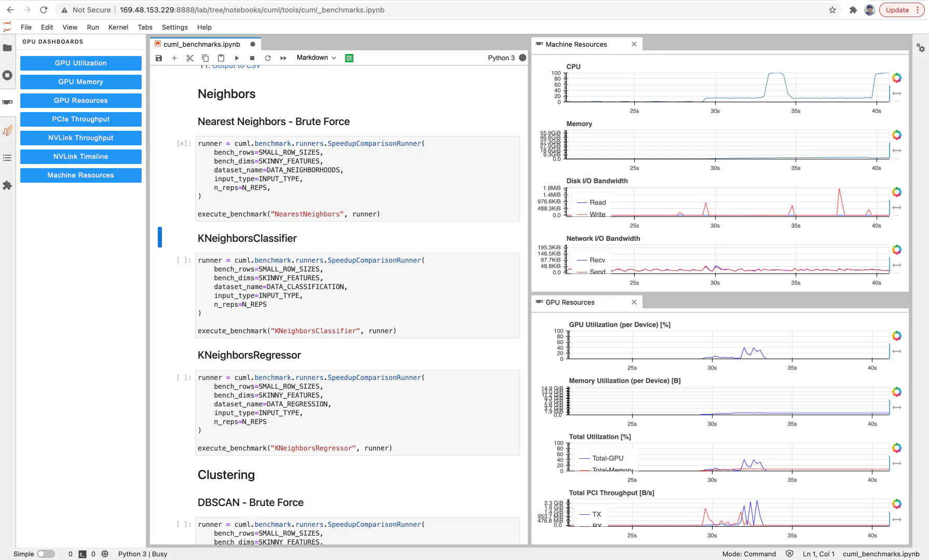Click the Python 3 | Busy status text

click(x=143, y=554)
